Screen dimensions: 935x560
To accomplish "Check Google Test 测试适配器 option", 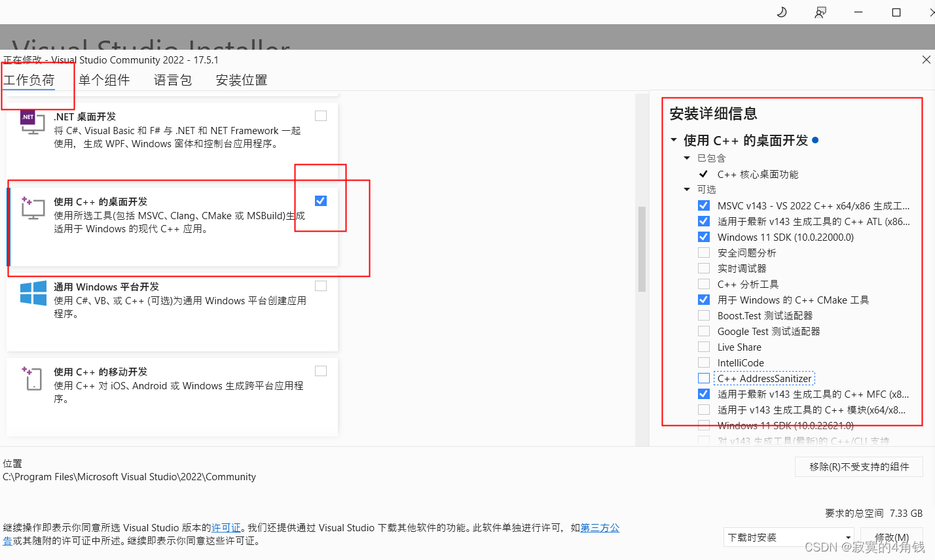I will coord(704,331).
